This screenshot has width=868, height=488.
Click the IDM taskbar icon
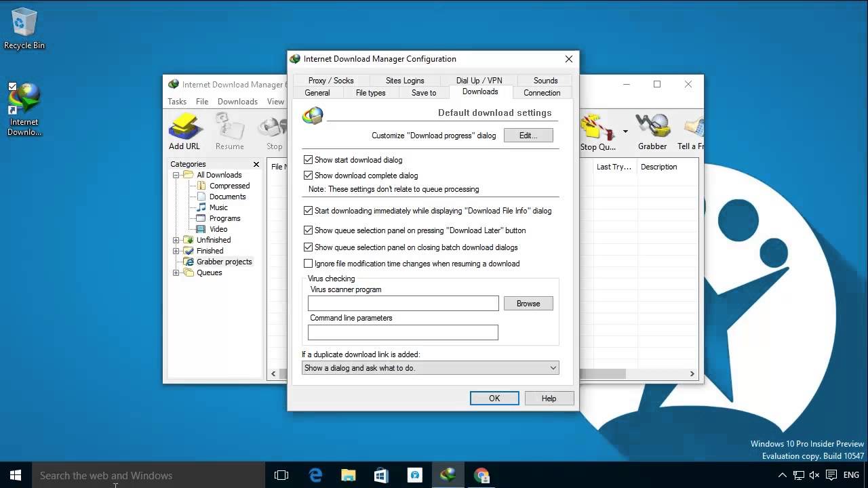[448, 475]
